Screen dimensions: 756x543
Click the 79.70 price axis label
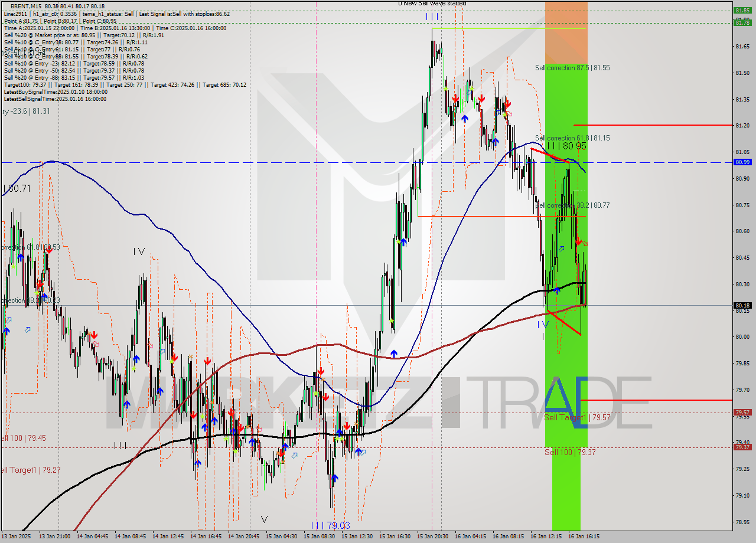(x=742, y=390)
